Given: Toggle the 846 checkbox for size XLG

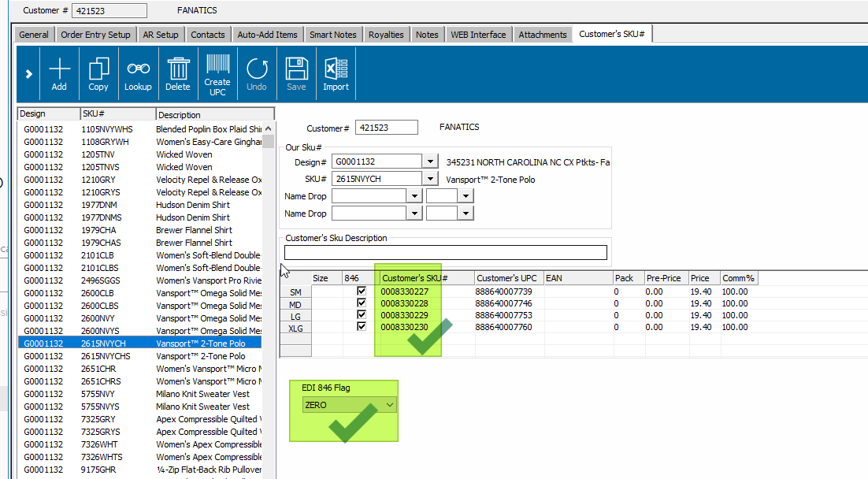Looking at the screenshot, I should 362,327.
